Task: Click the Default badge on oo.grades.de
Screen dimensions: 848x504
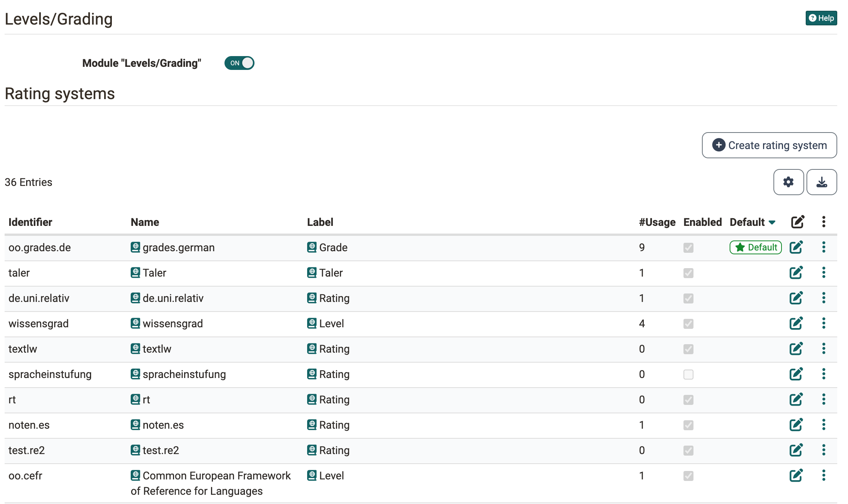Action: [755, 247]
